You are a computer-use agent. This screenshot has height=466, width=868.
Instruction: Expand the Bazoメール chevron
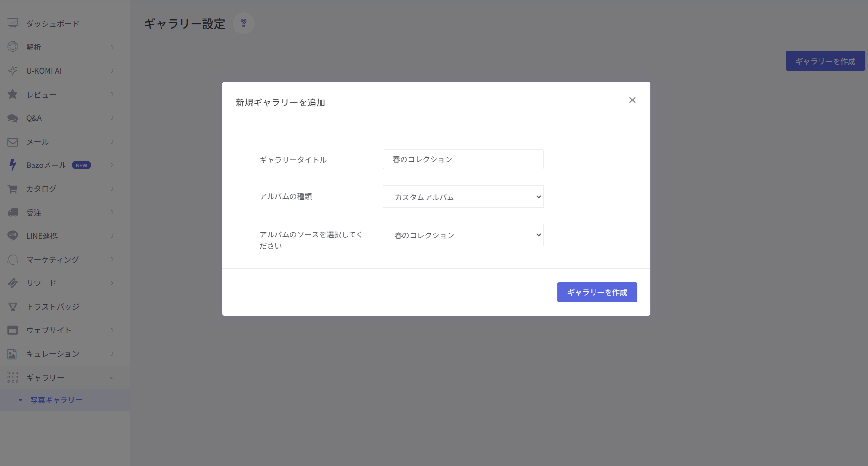[112, 165]
